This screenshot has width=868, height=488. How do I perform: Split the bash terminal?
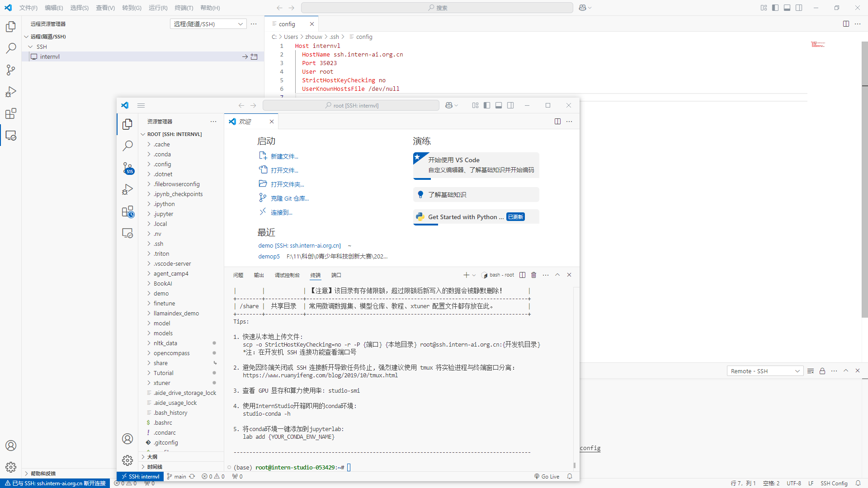(x=522, y=275)
